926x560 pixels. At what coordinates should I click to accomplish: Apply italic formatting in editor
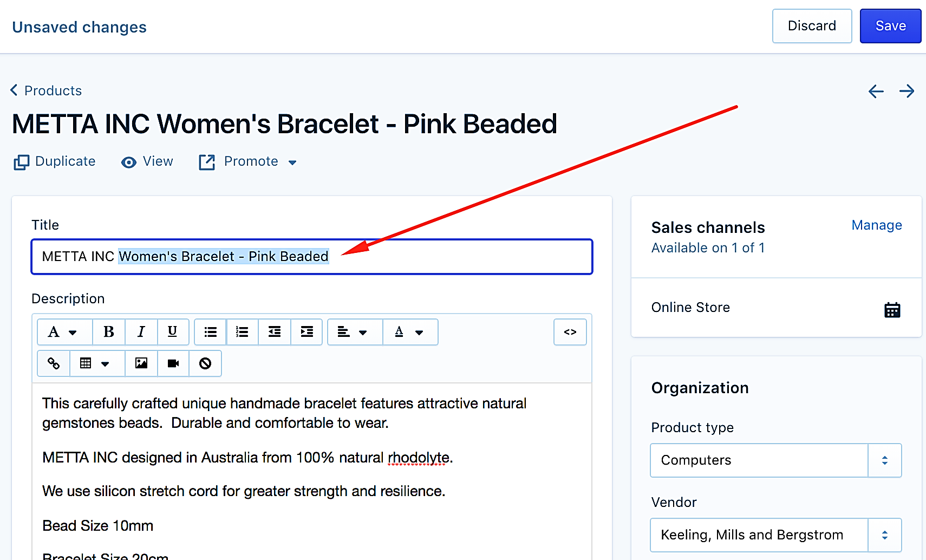tap(141, 332)
